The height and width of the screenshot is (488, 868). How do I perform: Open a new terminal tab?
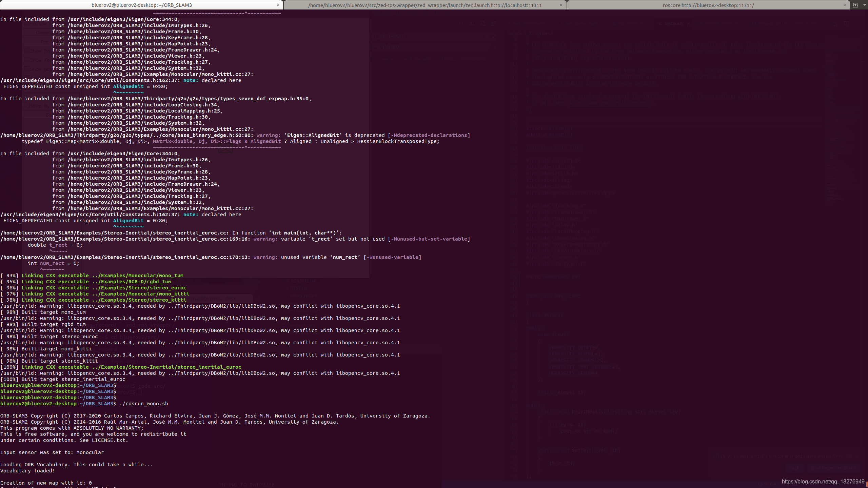[x=855, y=5]
